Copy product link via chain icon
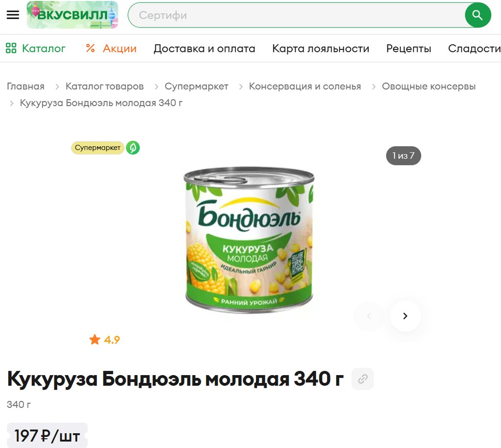Viewport: 501px width, 448px height. 363,379
